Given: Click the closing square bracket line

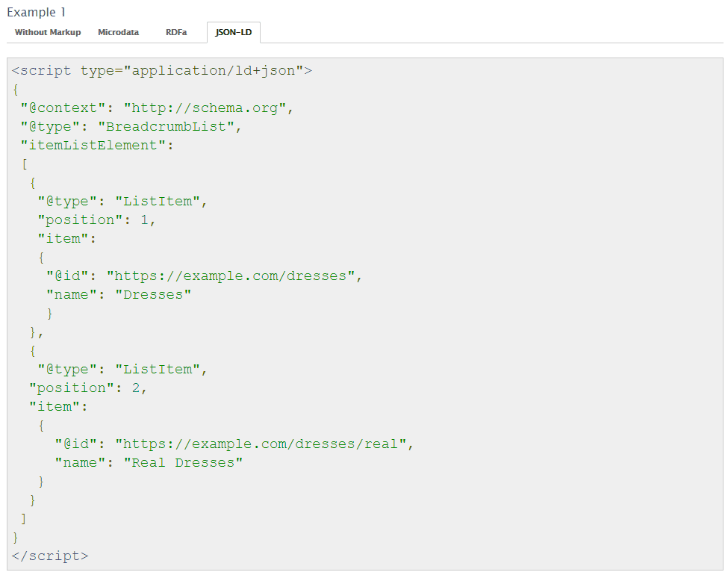Looking at the screenshot, I should 23,519.
